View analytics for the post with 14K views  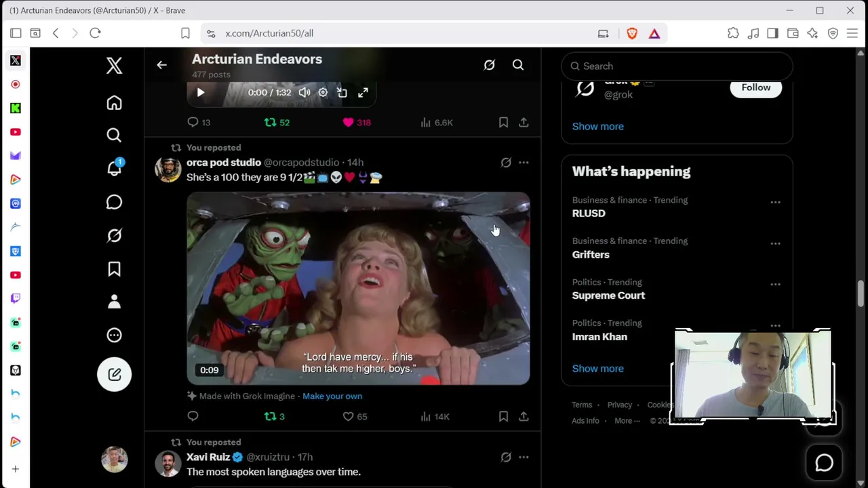tap(435, 416)
